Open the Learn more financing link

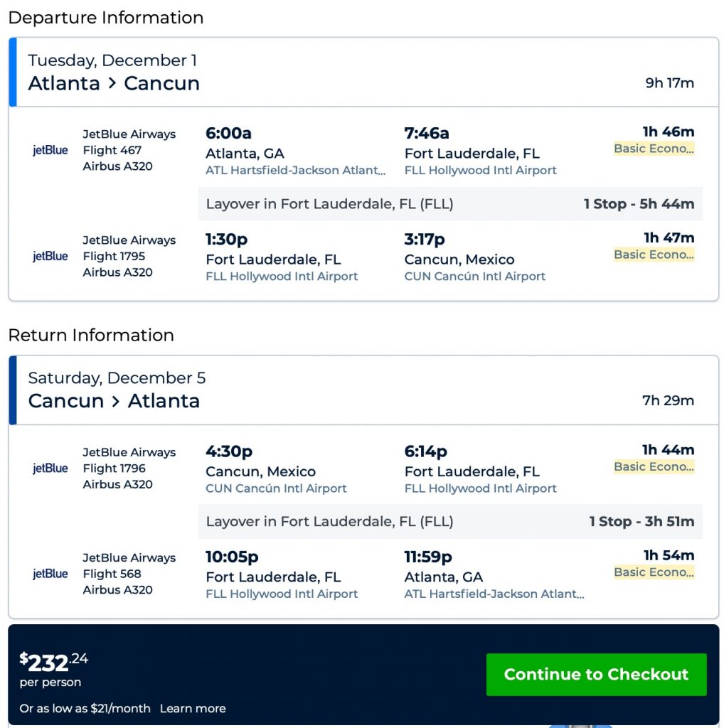point(193,708)
